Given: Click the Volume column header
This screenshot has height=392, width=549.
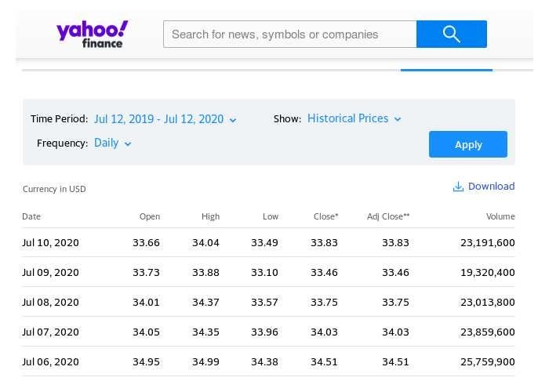Looking at the screenshot, I should click(500, 216).
